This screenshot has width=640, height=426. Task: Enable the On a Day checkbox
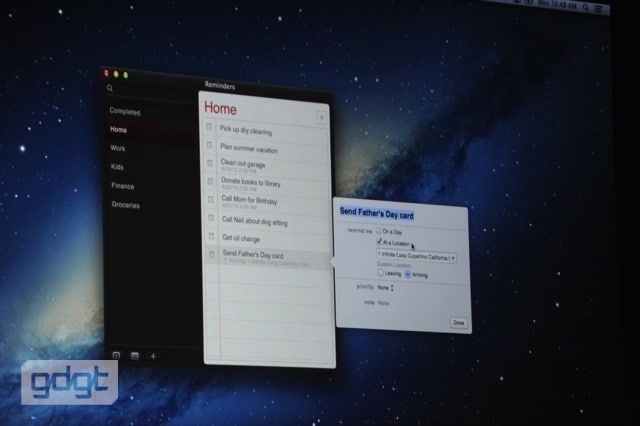point(379,231)
